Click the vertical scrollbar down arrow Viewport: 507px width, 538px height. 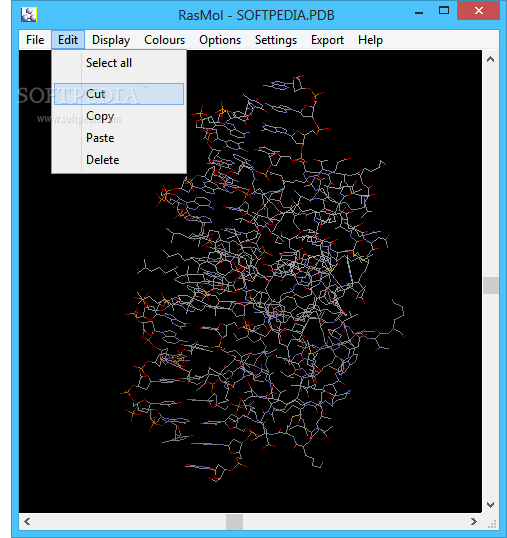(x=491, y=505)
